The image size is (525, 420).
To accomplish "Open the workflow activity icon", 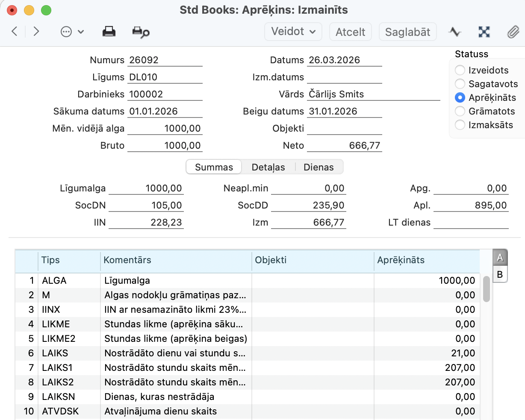I will click(x=455, y=32).
